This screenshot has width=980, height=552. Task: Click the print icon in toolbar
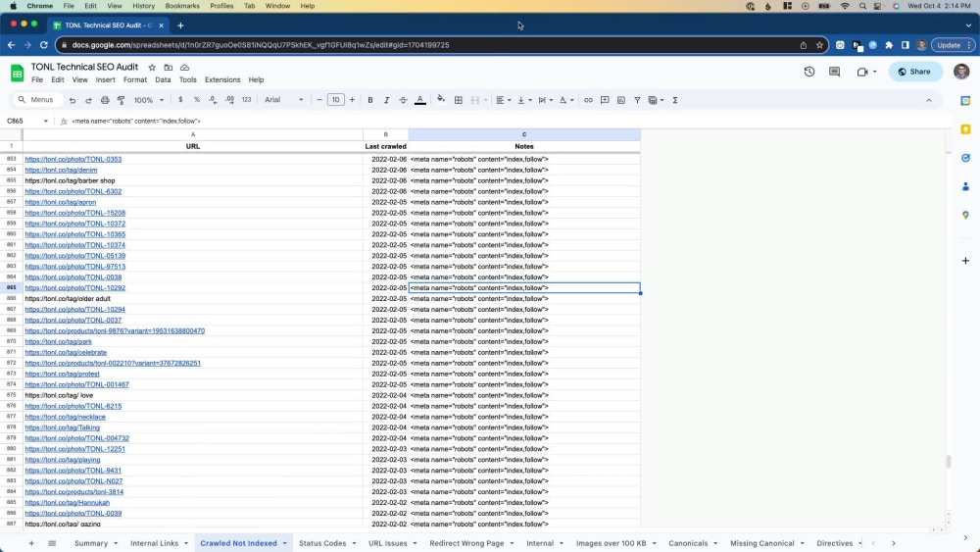pyautogui.click(x=105, y=100)
